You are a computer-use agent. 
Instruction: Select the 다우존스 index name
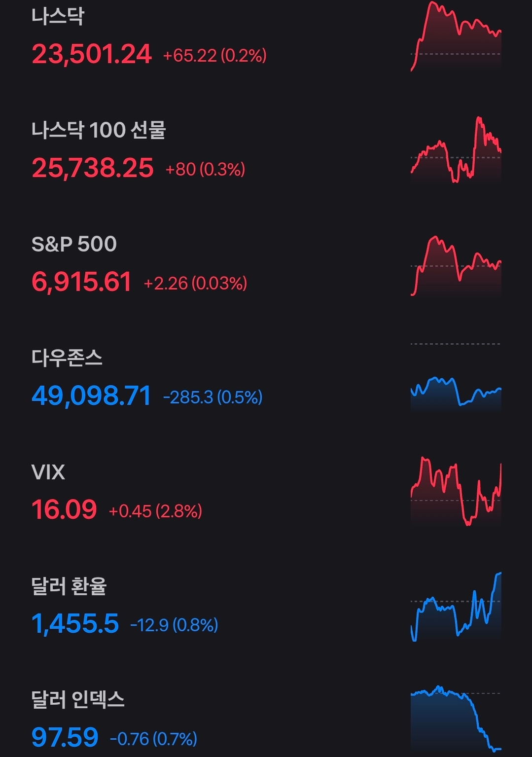tap(67, 358)
